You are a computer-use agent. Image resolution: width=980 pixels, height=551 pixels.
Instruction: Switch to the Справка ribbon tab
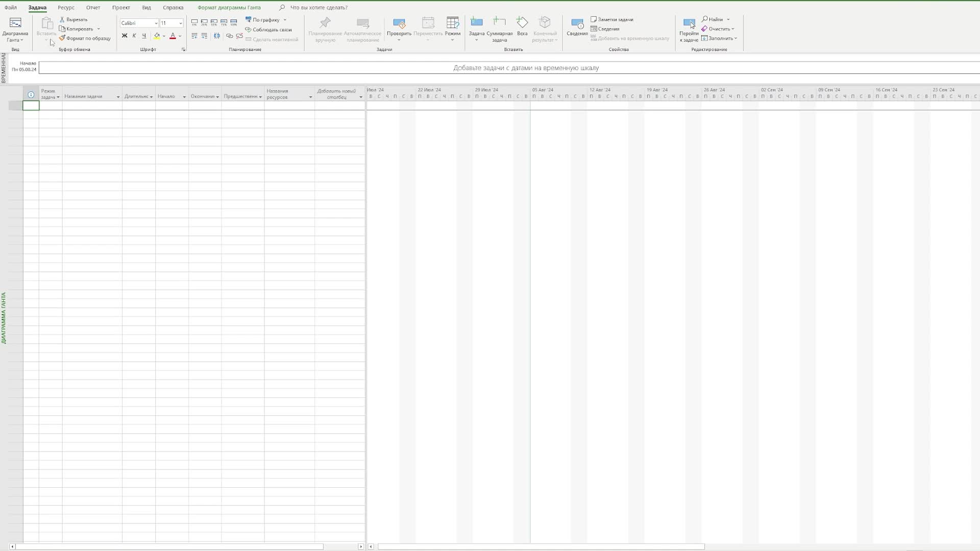(173, 8)
